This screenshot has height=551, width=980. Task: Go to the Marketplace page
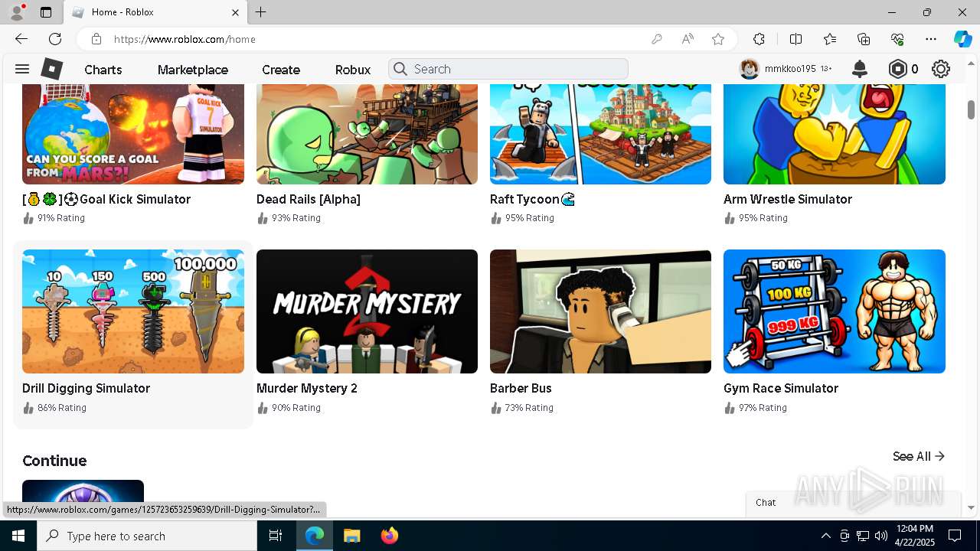(x=193, y=70)
